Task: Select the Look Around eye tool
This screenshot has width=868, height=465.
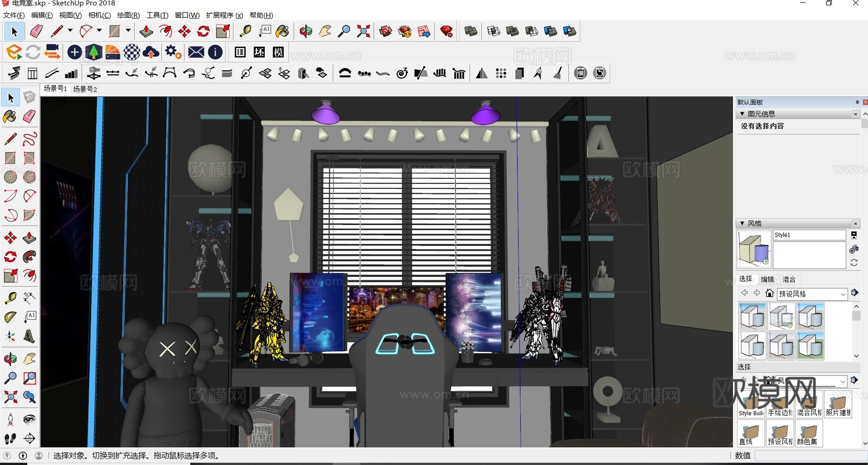Action: pos(29,419)
